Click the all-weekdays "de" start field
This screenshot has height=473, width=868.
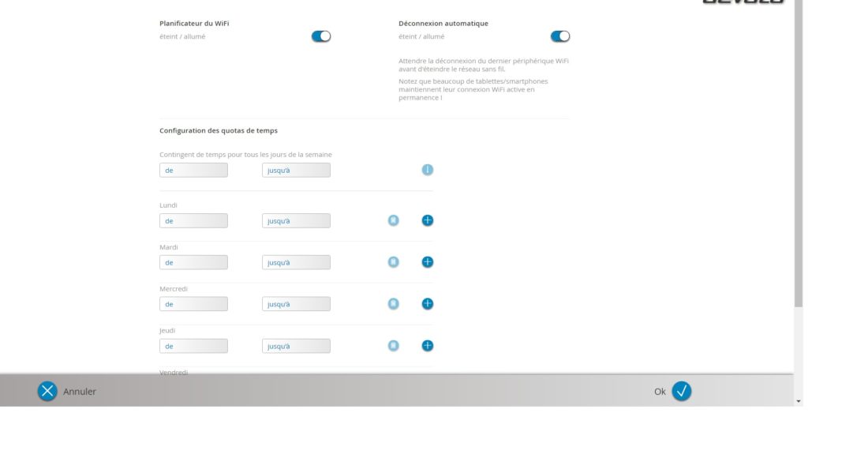pos(193,171)
